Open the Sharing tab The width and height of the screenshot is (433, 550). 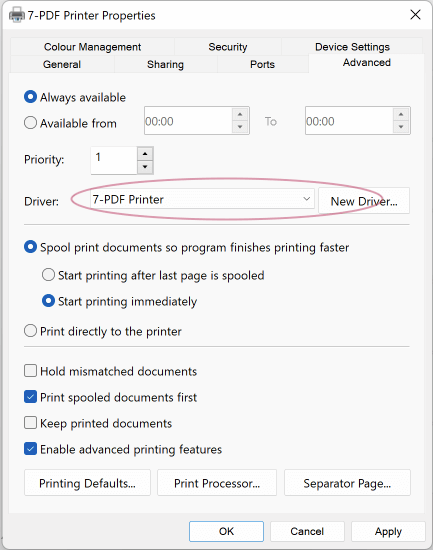165,64
